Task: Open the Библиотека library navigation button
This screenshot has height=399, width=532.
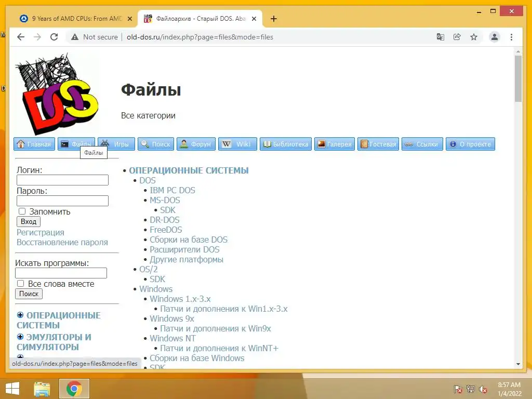Action: click(286, 144)
